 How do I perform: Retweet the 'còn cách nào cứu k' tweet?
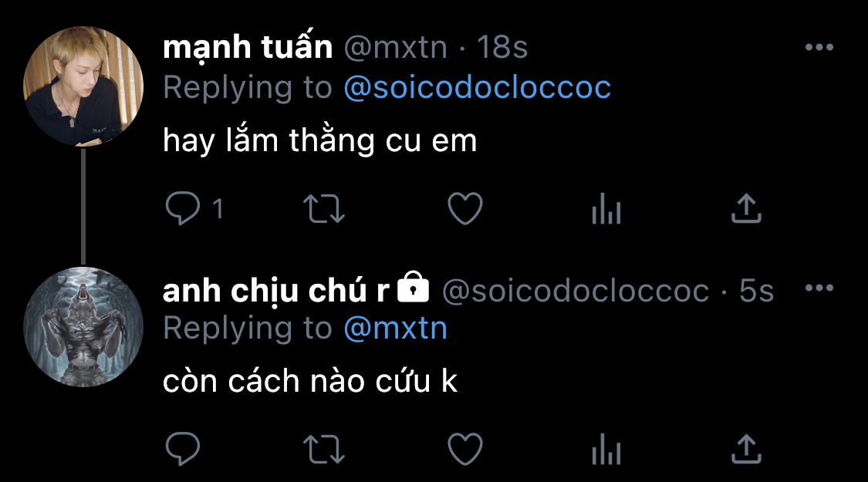click(x=324, y=449)
